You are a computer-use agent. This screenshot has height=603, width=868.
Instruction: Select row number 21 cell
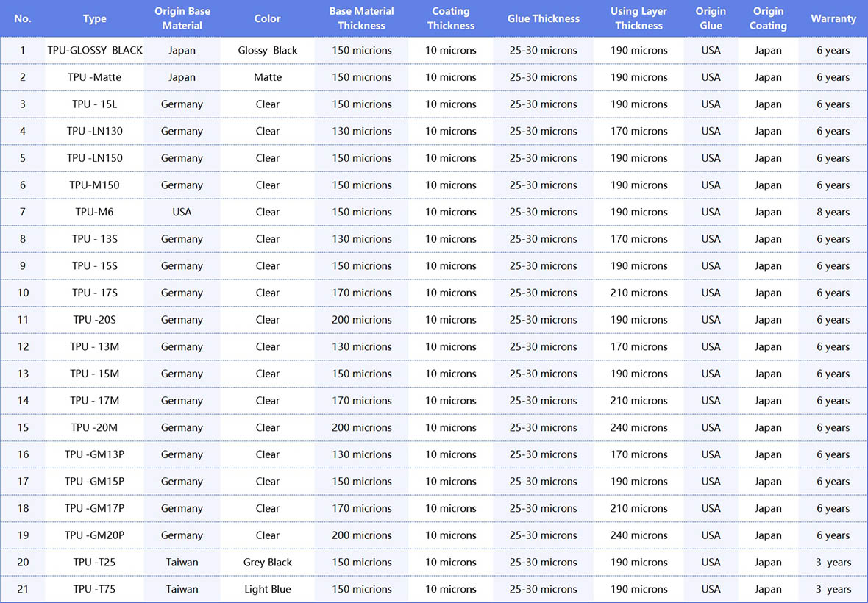(x=23, y=589)
